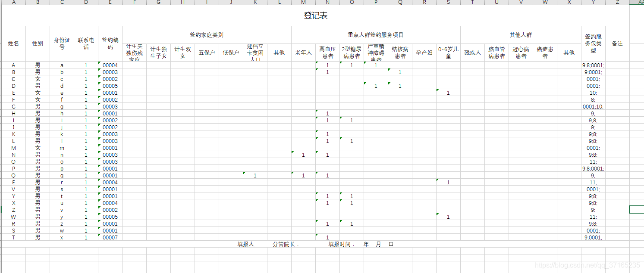
Task: Select the 高血压患者 sub-header
Action: tap(327, 53)
